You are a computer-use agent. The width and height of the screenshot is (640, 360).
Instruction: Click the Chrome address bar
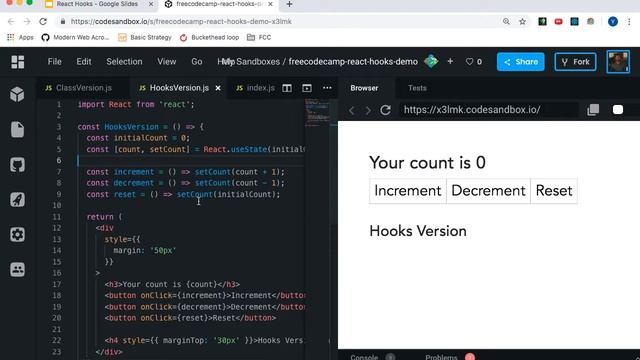click(278, 22)
